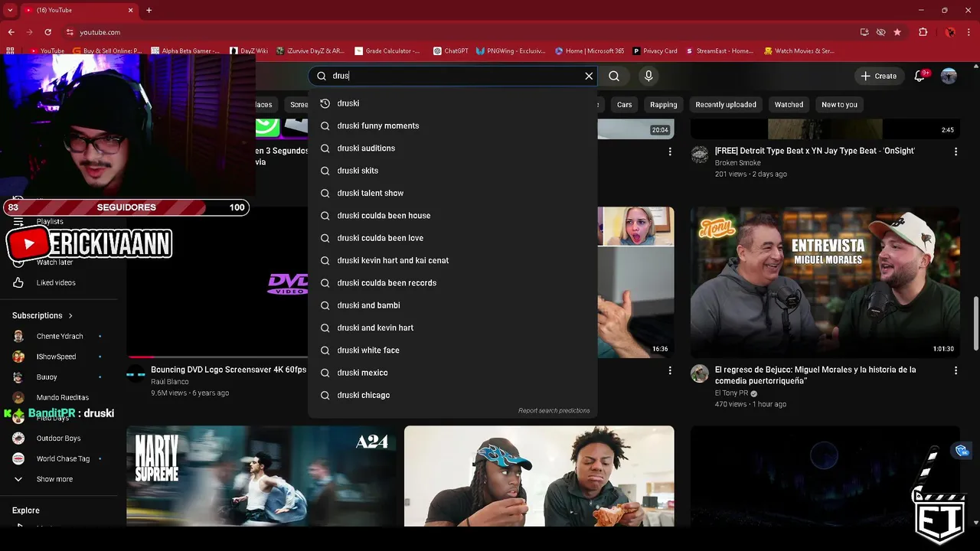Open the Marty Supreme A24 thumbnail
This screenshot has height=551, width=980.
(x=262, y=476)
